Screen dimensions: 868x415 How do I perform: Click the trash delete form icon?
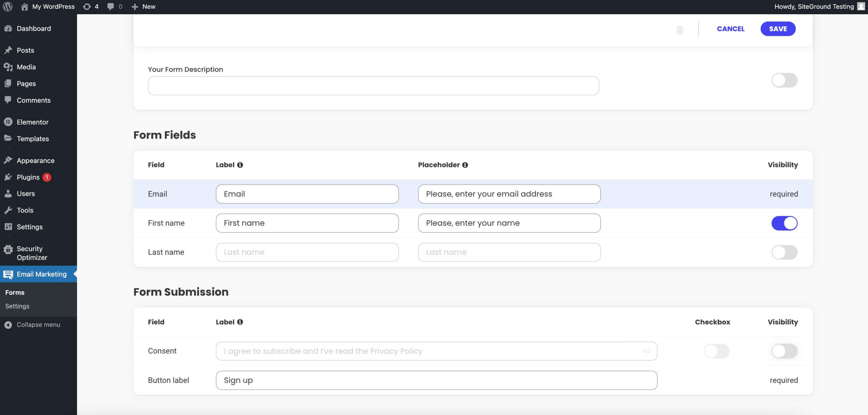pyautogui.click(x=679, y=30)
